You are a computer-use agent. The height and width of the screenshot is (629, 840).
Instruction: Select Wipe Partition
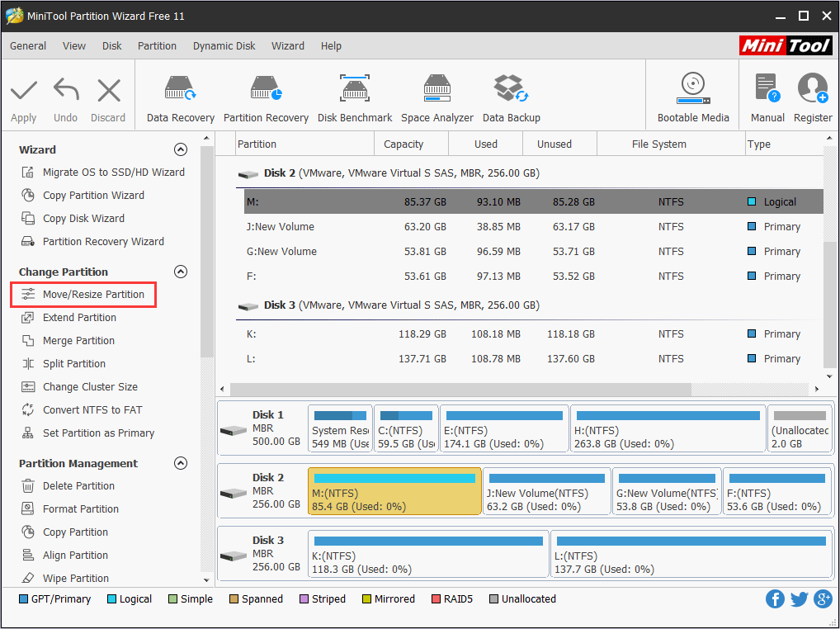point(65,578)
